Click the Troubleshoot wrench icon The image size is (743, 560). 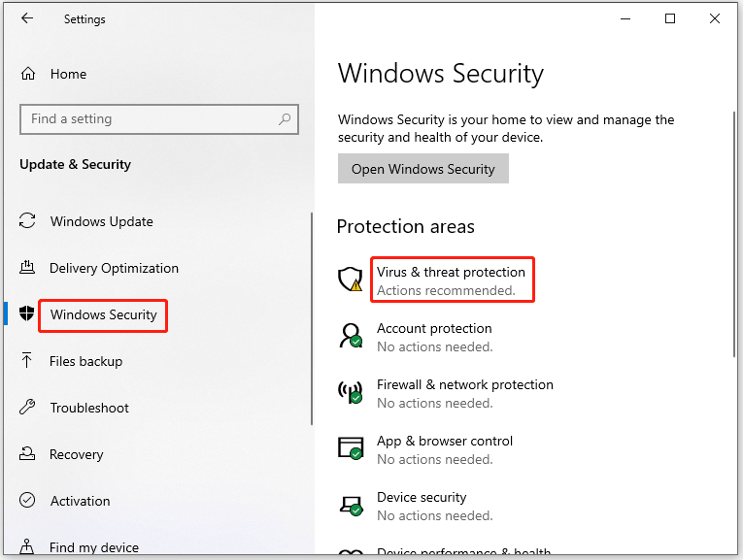27,408
